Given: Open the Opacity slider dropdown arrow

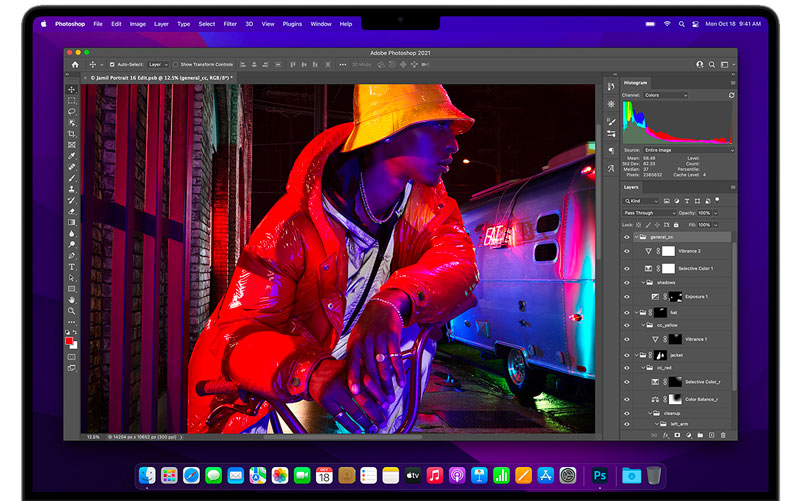Looking at the screenshot, I should [715, 213].
